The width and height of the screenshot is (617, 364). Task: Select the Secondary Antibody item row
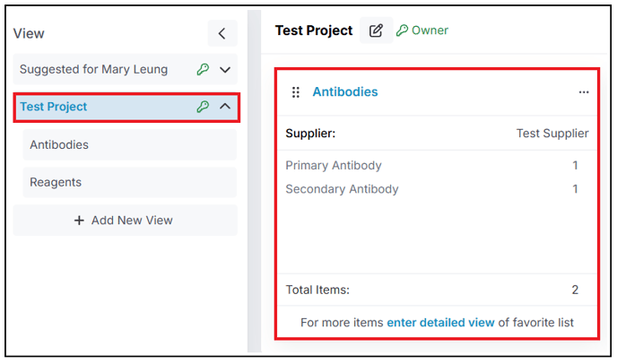[x=437, y=189]
